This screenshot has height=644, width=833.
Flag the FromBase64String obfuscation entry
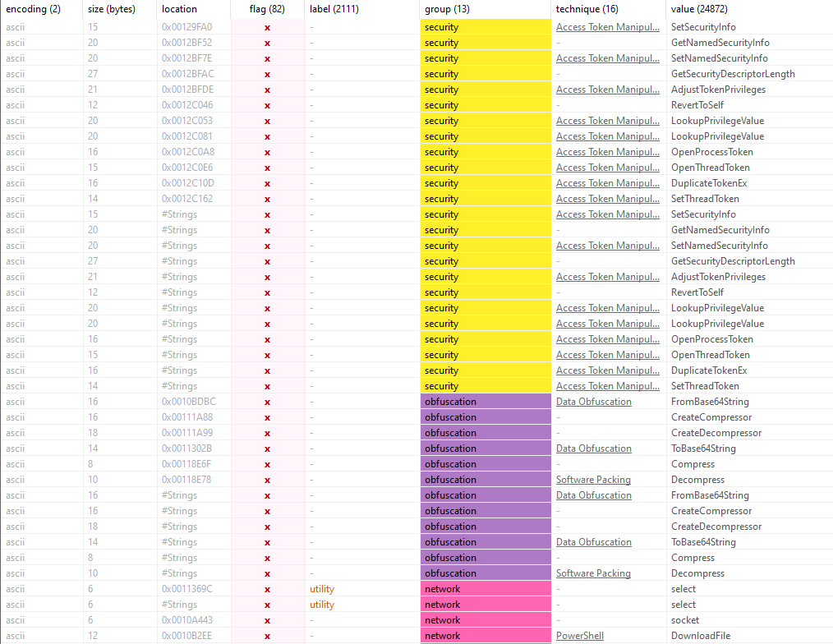(265, 402)
